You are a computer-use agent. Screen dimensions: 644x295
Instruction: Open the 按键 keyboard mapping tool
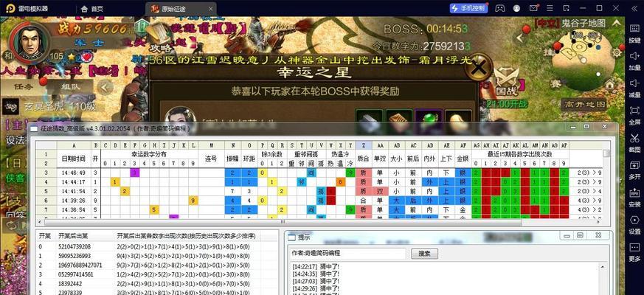pos(634,32)
